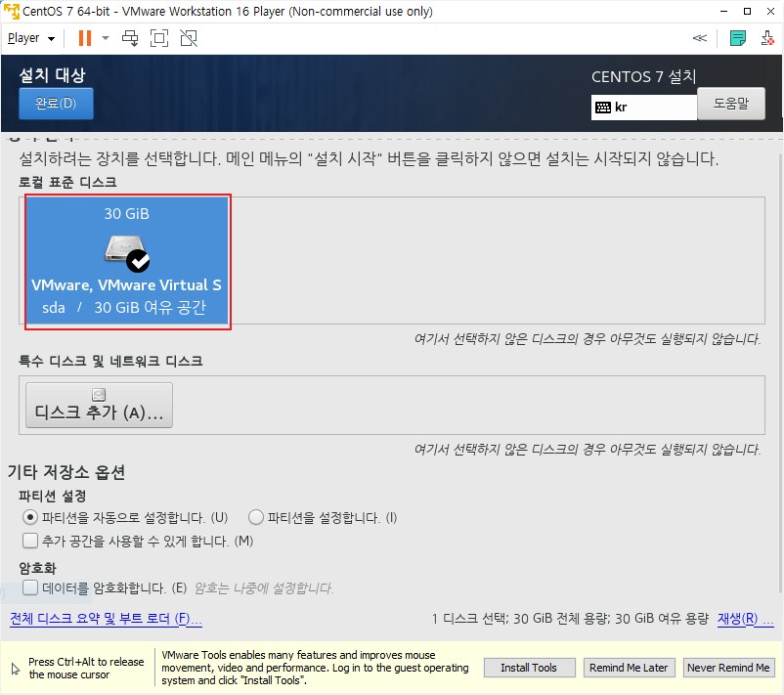784x695 pixels.
Task: Click Remind Me Later button
Action: point(629,668)
